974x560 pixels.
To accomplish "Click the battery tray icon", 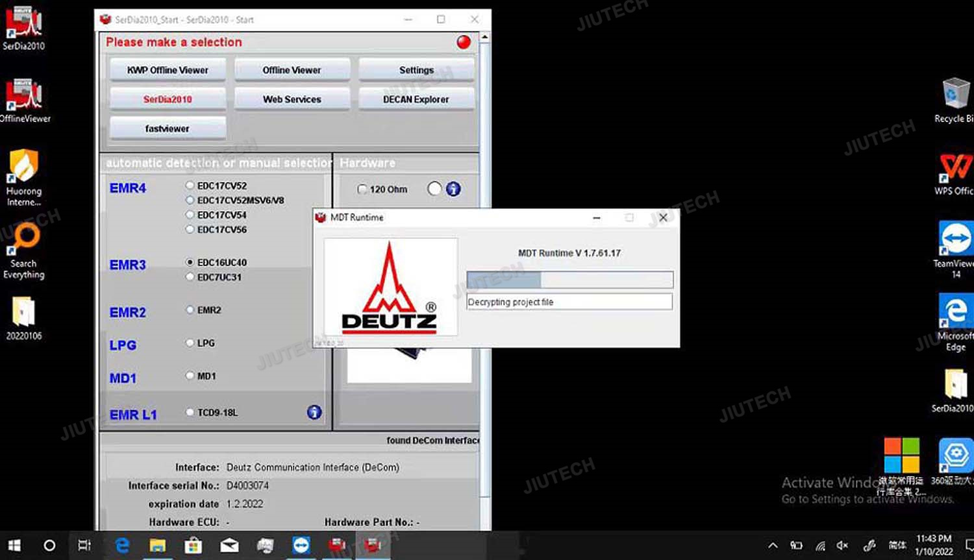I will (x=797, y=546).
